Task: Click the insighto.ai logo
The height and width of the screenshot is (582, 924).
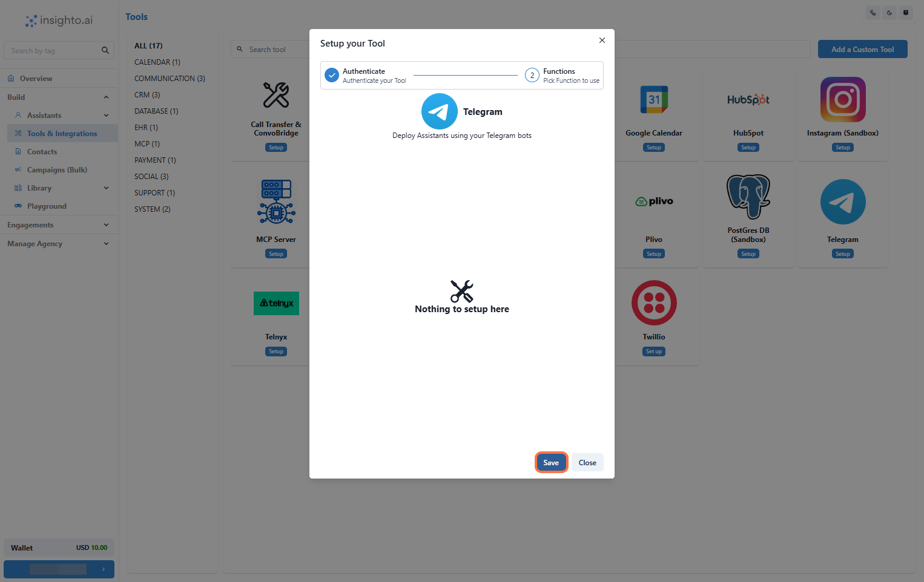Action: click(x=59, y=21)
